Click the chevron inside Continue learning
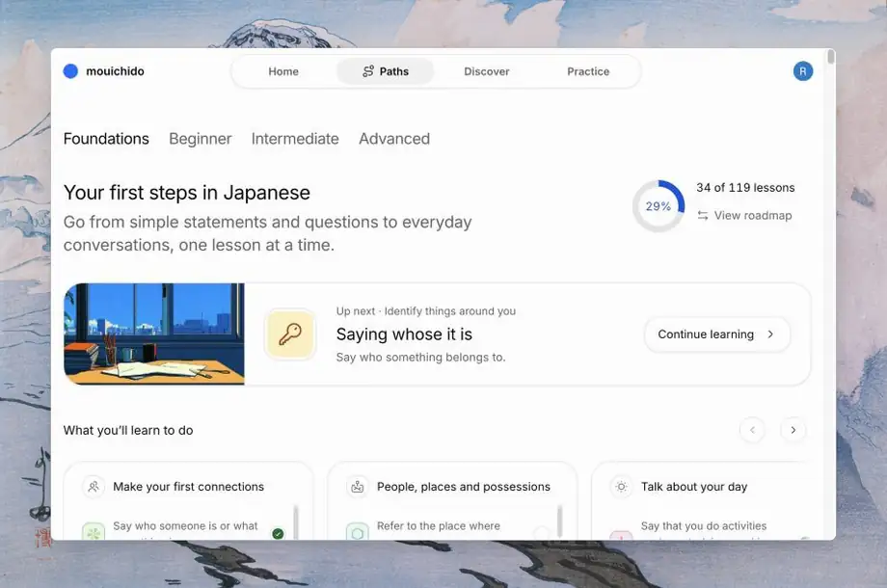 point(770,334)
